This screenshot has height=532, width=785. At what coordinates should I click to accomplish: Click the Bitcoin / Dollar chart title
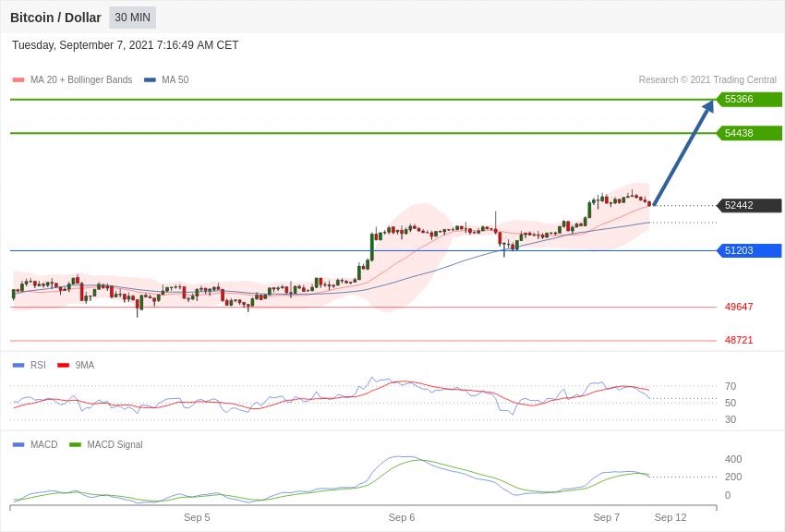click(55, 18)
